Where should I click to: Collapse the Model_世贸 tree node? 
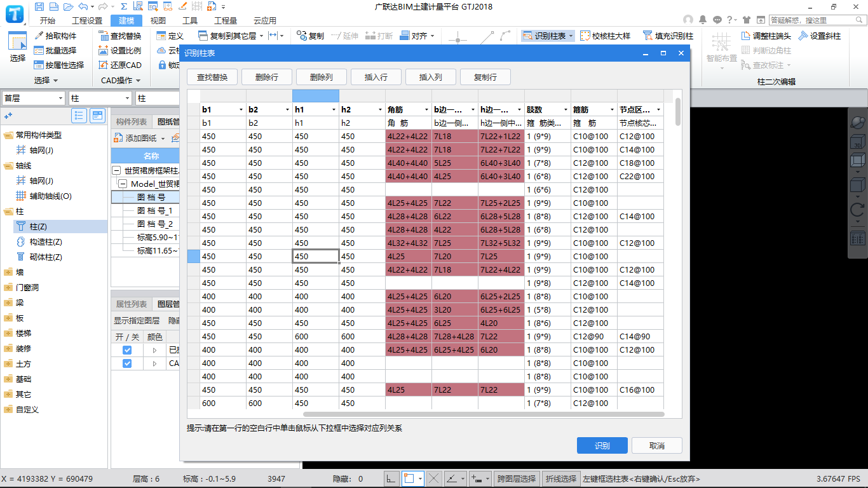[123, 184]
